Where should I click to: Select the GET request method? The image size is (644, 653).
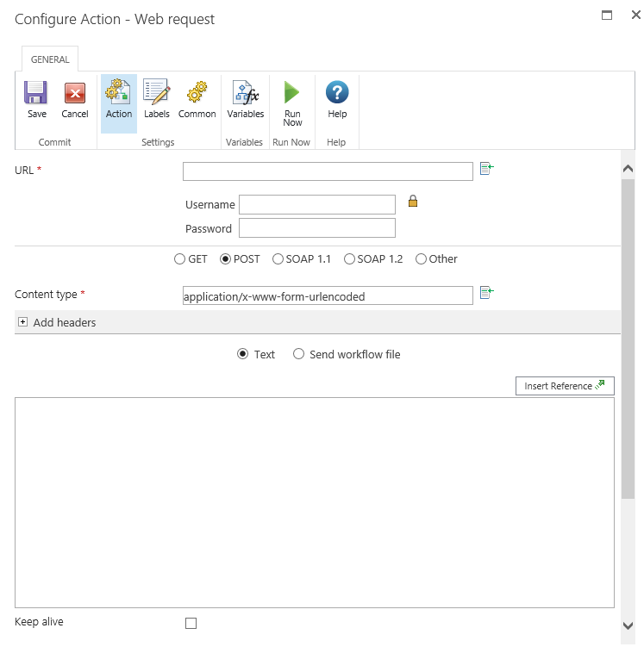pyautogui.click(x=179, y=259)
